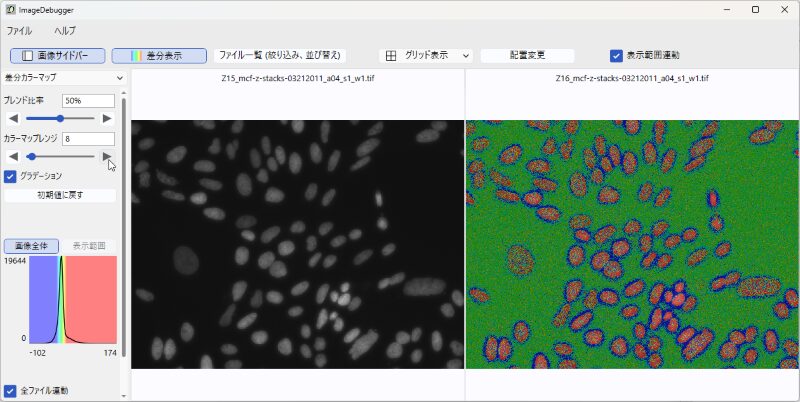Viewport: 800px width, 402px height.
Task: Toggle the 表示範囲連動 checkbox
Action: [x=616, y=56]
